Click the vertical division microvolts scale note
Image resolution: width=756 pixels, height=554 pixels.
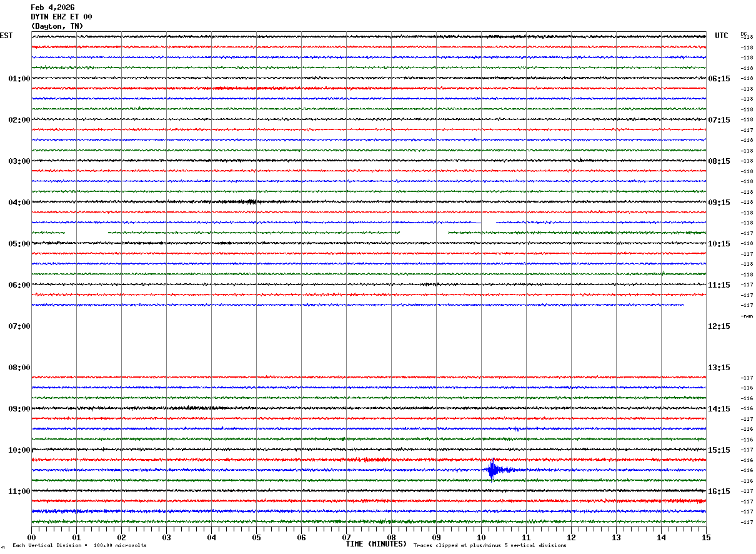pyautogui.click(x=79, y=545)
